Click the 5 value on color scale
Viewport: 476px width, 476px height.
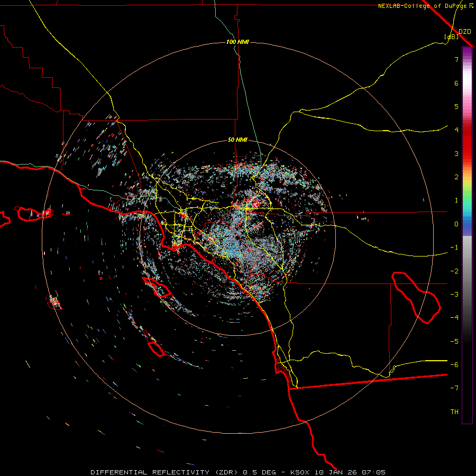(x=456, y=106)
